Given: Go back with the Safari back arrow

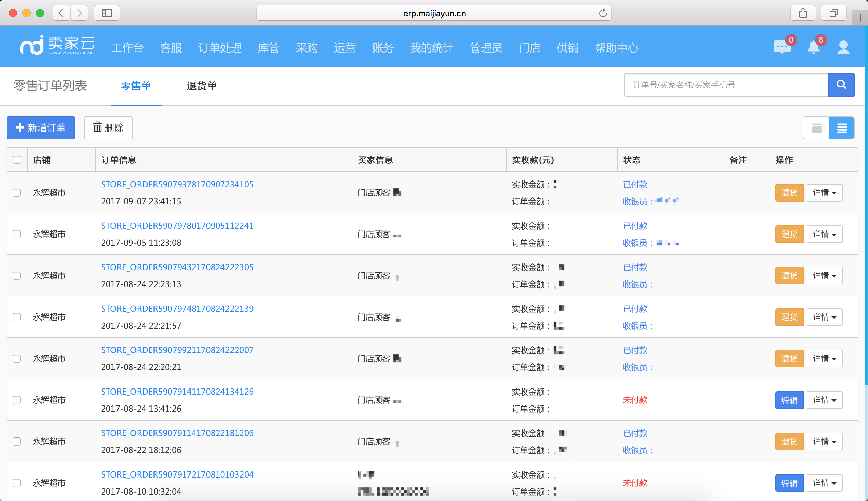Looking at the screenshot, I should pos(61,13).
